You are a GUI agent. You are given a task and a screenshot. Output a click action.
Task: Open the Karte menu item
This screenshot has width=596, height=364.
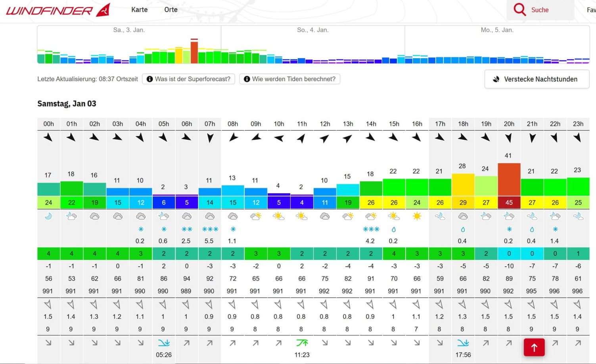point(139,10)
